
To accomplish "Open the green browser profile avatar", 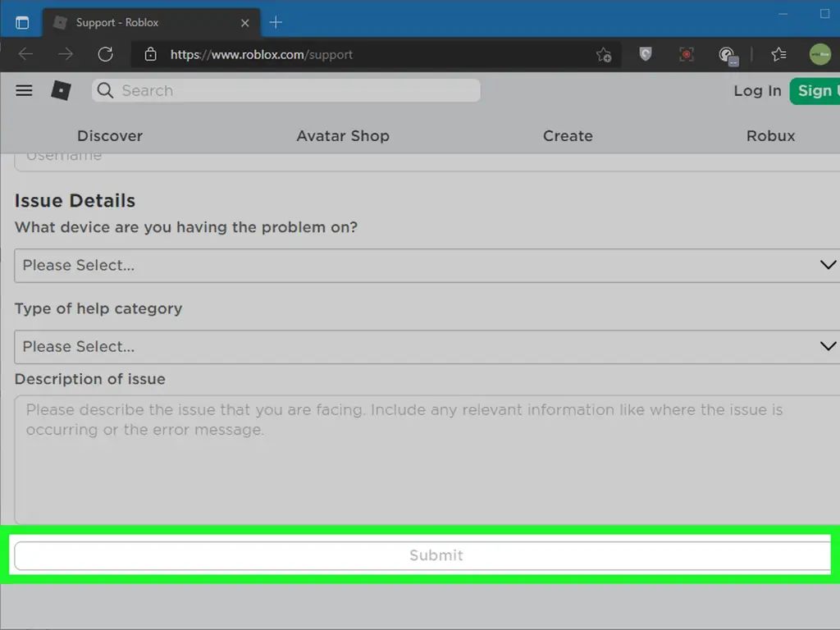I will click(819, 54).
